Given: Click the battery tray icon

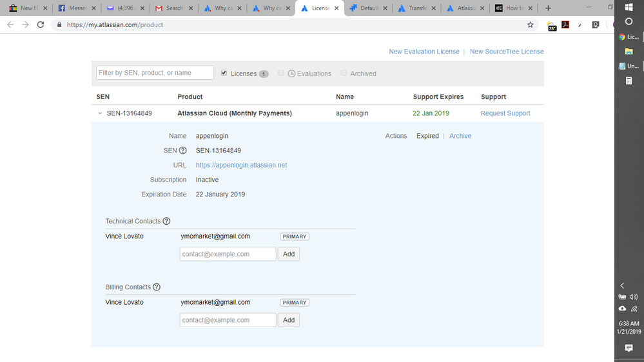Looking at the screenshot, I should [622, 297].
